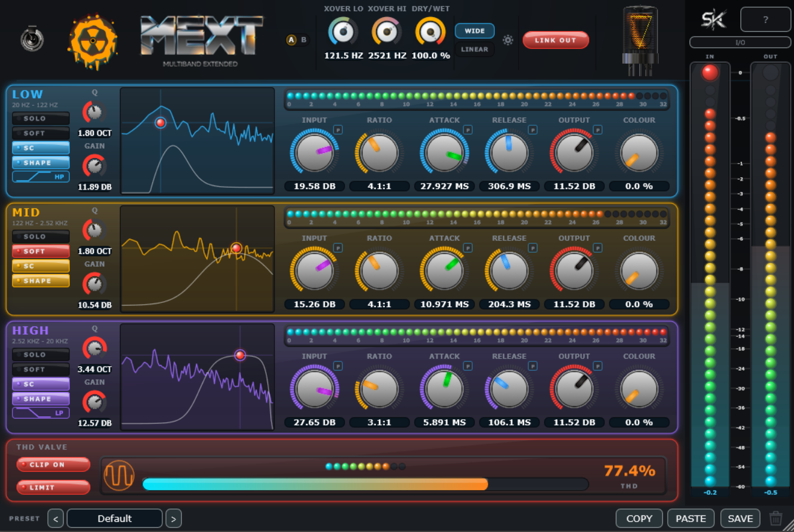Select preset slot A
The width and height of the screenshot is (794, 532).
[291, 40]
